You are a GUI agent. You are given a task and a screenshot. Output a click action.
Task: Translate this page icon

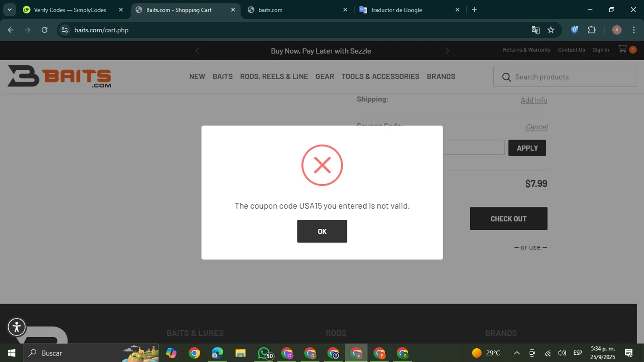click(535, 30)
